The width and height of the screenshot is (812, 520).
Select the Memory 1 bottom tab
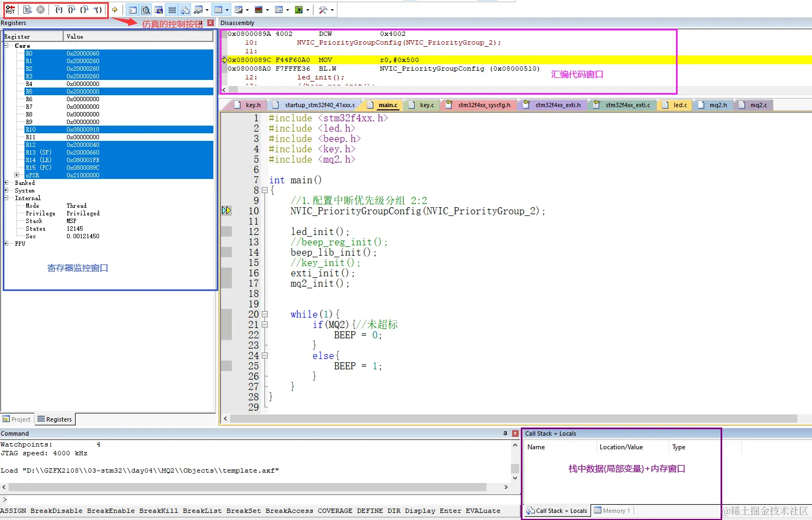click(x=612, y=511)
